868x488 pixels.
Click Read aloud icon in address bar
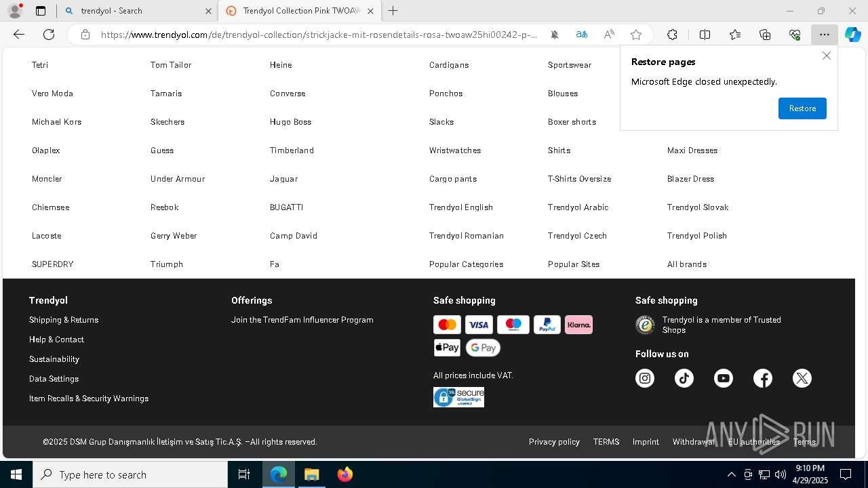(609, 35)
